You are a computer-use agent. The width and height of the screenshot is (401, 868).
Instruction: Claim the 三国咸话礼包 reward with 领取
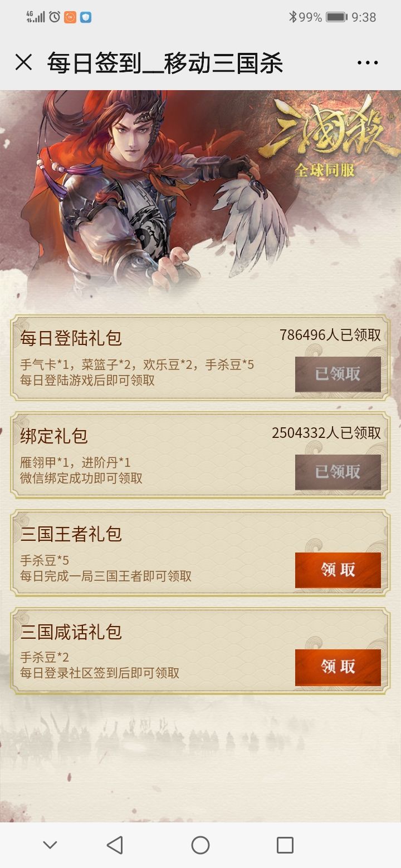pos(338,667)
